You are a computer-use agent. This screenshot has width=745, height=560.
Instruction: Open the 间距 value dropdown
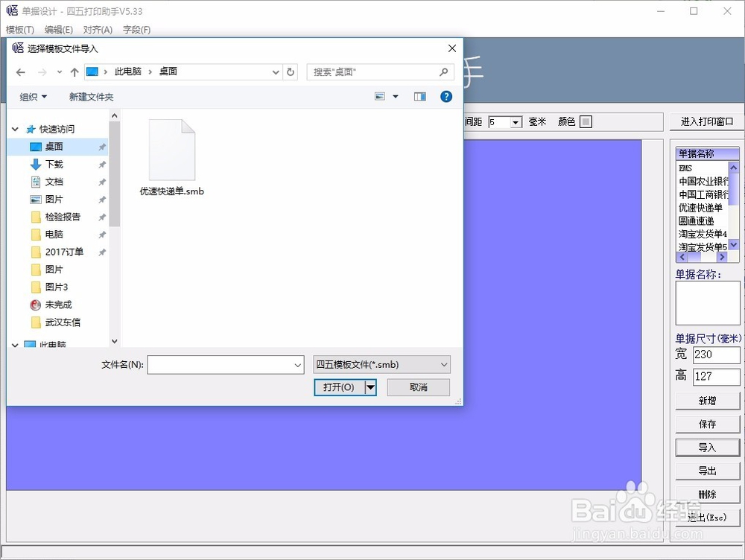pos(516,122)
